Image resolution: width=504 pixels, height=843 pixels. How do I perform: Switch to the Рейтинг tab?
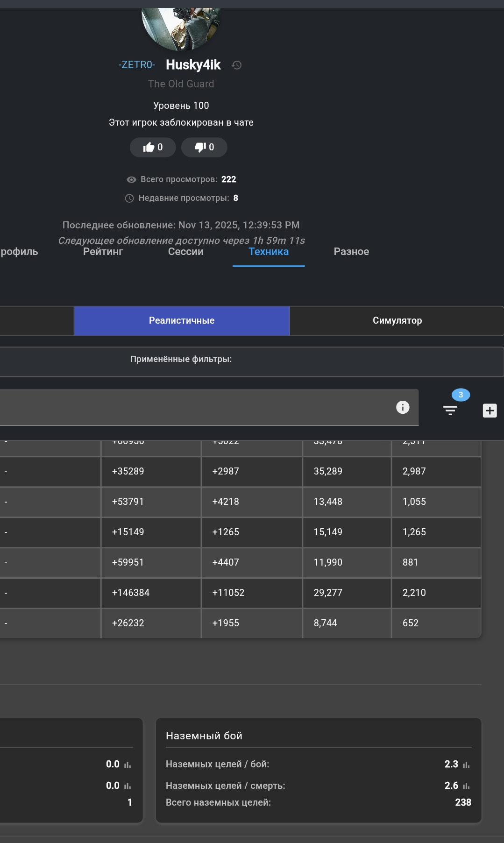103,252
